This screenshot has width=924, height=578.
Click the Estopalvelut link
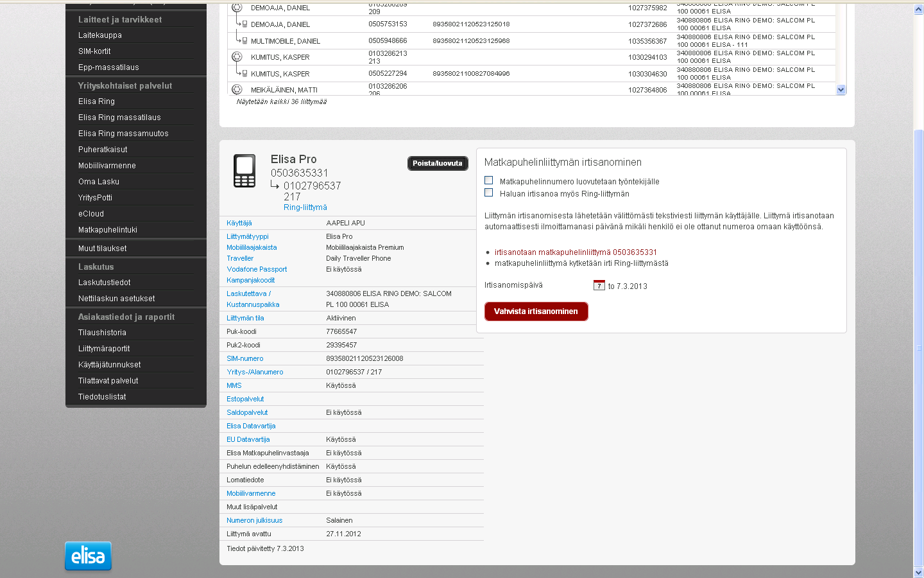coord(245,399)
